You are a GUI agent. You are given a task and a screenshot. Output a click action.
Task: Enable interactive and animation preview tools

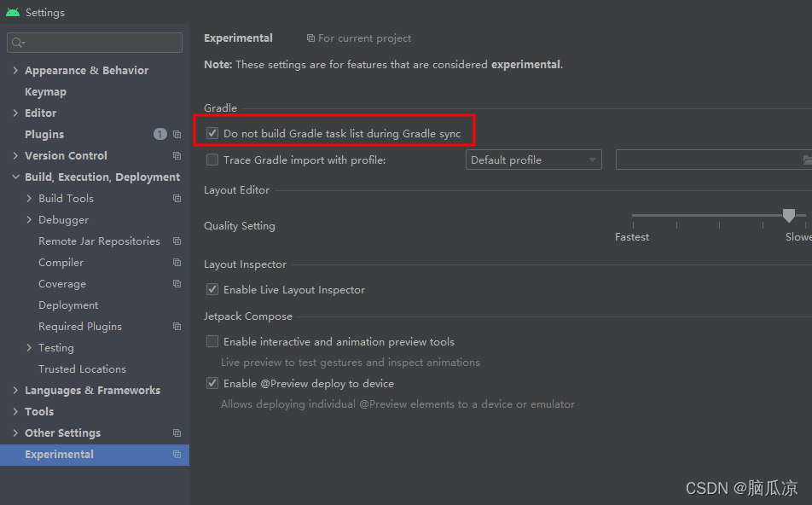[x=212, y=341]
